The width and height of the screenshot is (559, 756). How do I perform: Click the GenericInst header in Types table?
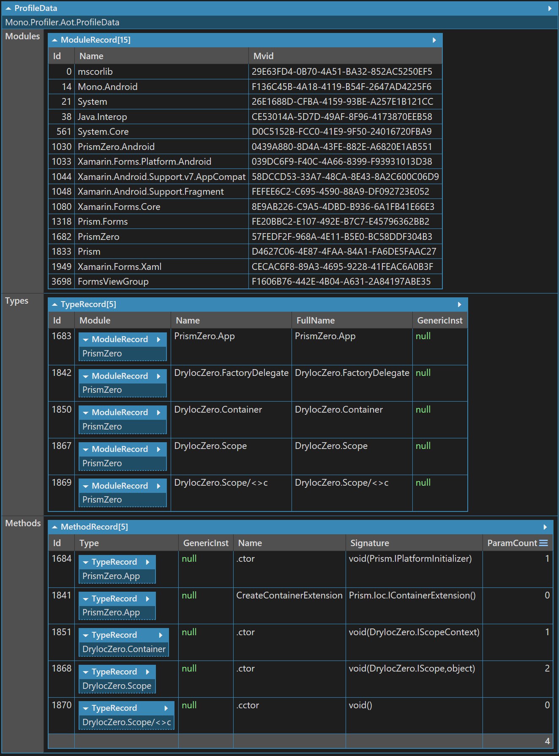pos(440,321)
